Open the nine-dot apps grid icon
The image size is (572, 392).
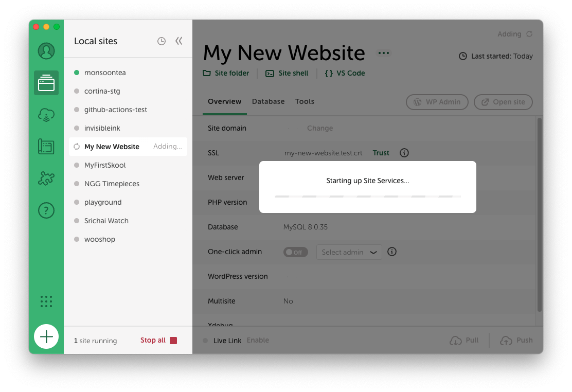tap(46, 301)
